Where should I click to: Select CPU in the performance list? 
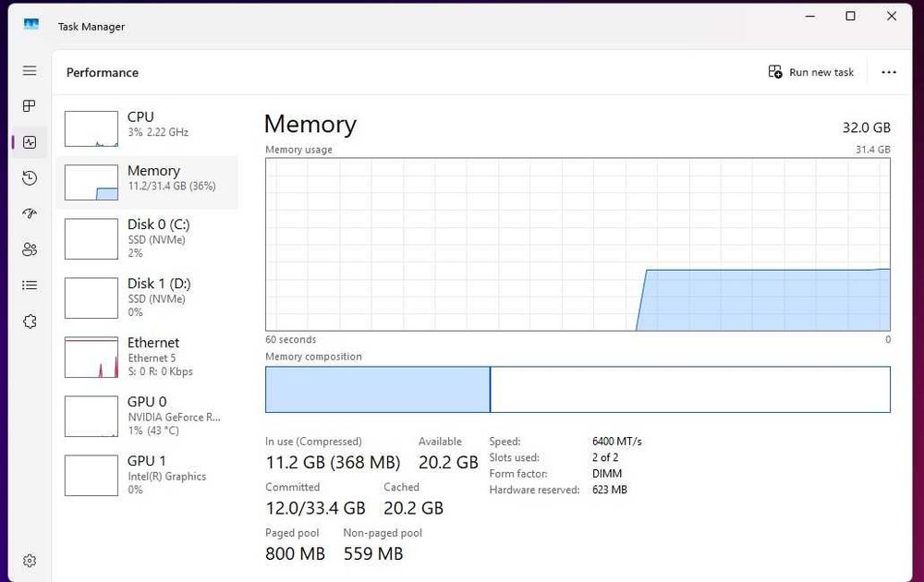coord(148,128)
